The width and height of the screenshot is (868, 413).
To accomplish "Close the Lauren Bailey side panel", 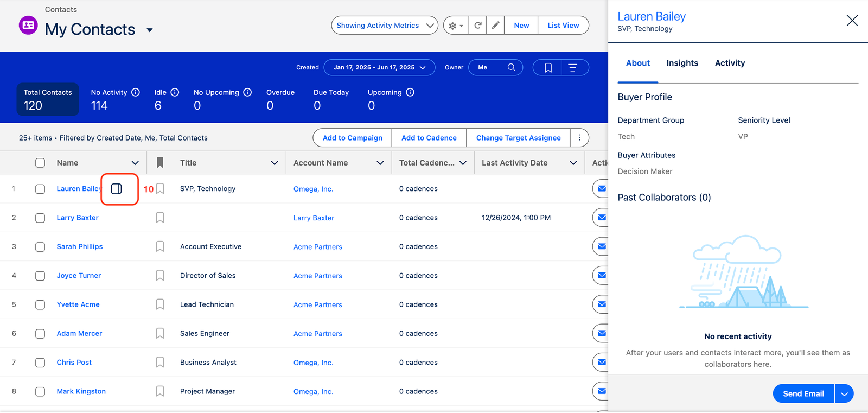I will [x=852, y=21].
